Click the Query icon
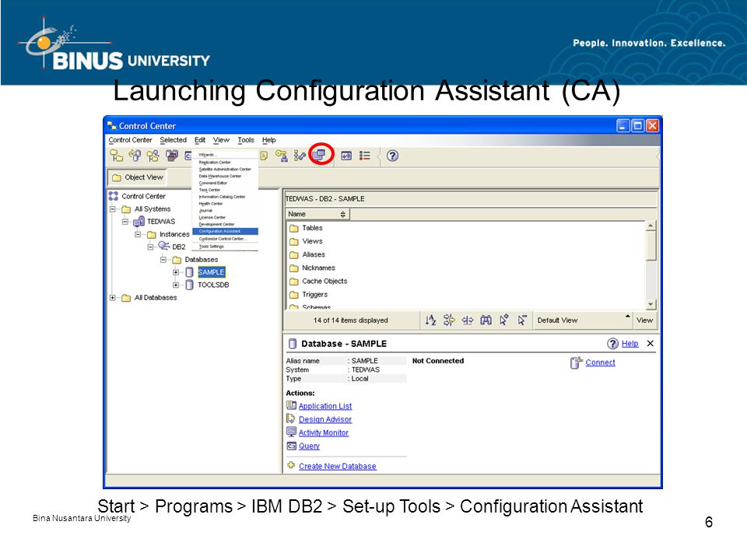Viewport: 747px width, 560px height. pyautogui.click(x=291, y=446)
